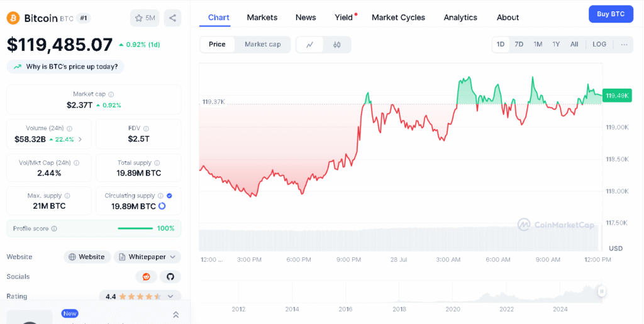The height and width of the screenshot is (324, 644).
Task: Select the All time range
Action: click(x=574, y=44)
